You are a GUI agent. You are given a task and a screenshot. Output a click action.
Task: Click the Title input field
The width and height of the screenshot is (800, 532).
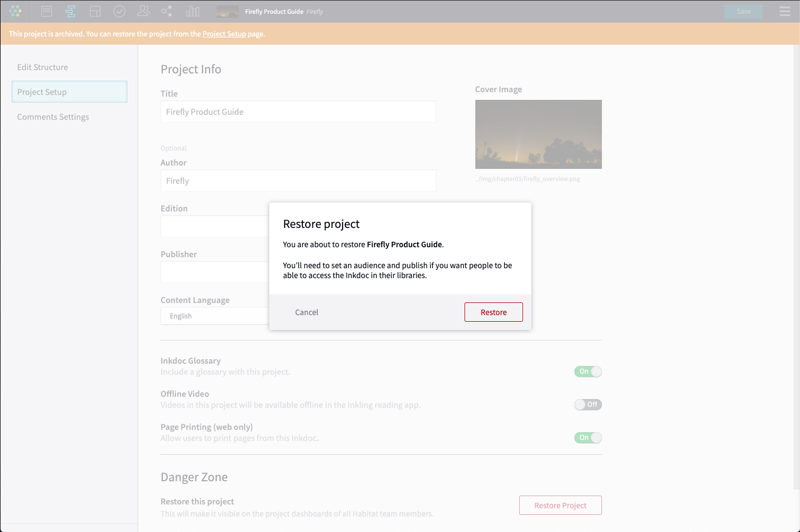click(x=298, y=111)
